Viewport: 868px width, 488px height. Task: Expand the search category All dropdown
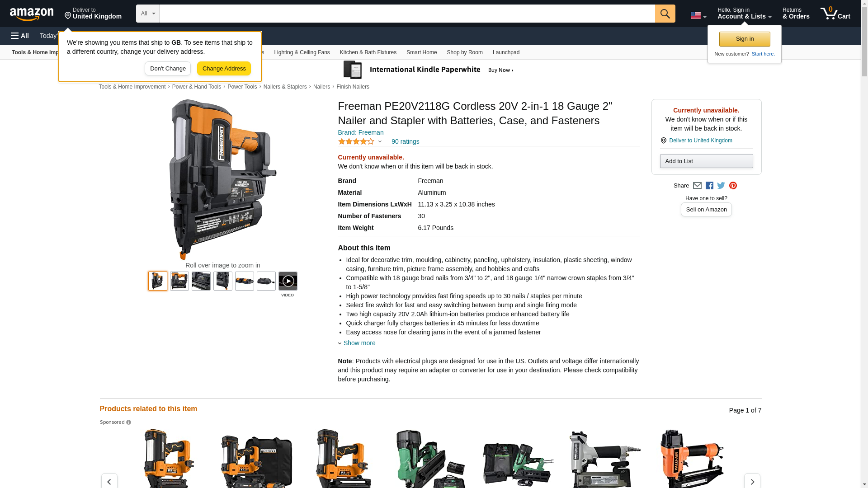pyautogui.click(x=148, y=14)
